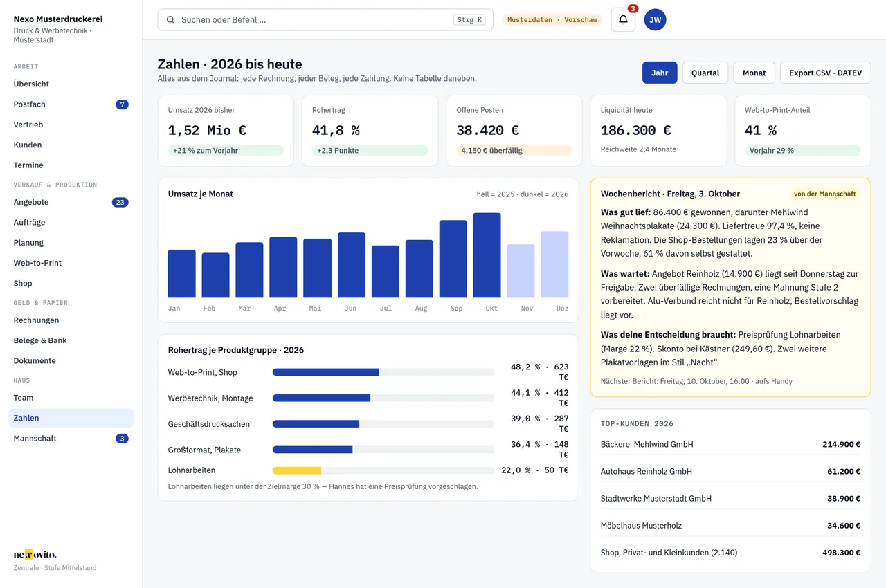This screenshot has height=588, width=886.
Task: Open Dokumente in sidebar
Action: 71,360
